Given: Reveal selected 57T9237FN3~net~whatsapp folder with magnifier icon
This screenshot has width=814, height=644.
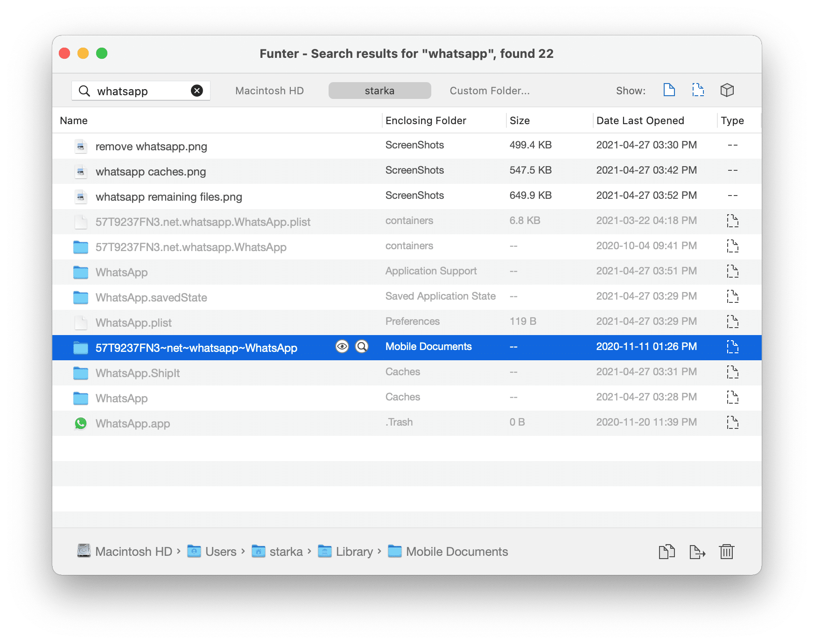Looking at the screenshot, I should pyautogui.click(x=362, y=346).
